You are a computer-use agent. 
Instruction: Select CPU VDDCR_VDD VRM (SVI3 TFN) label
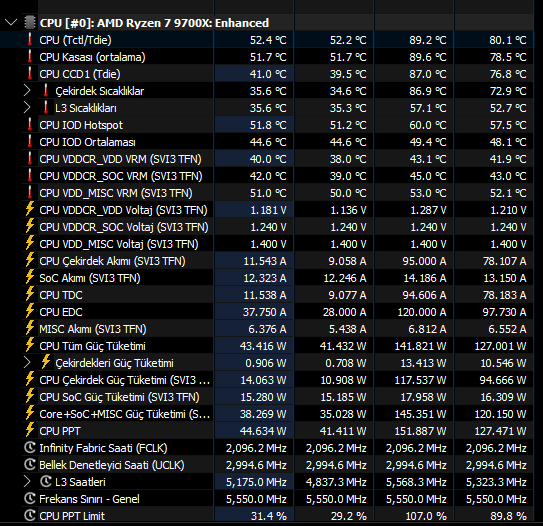[120, 159]
